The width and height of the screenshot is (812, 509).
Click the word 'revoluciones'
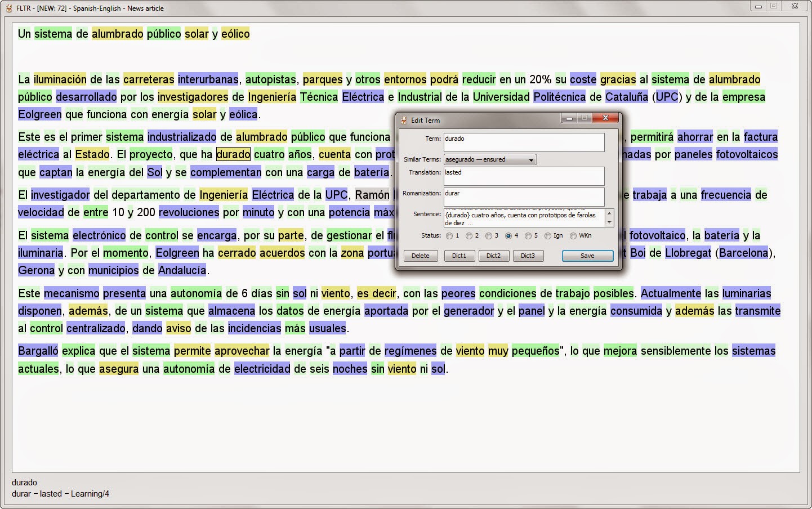[x=189, y=212]
